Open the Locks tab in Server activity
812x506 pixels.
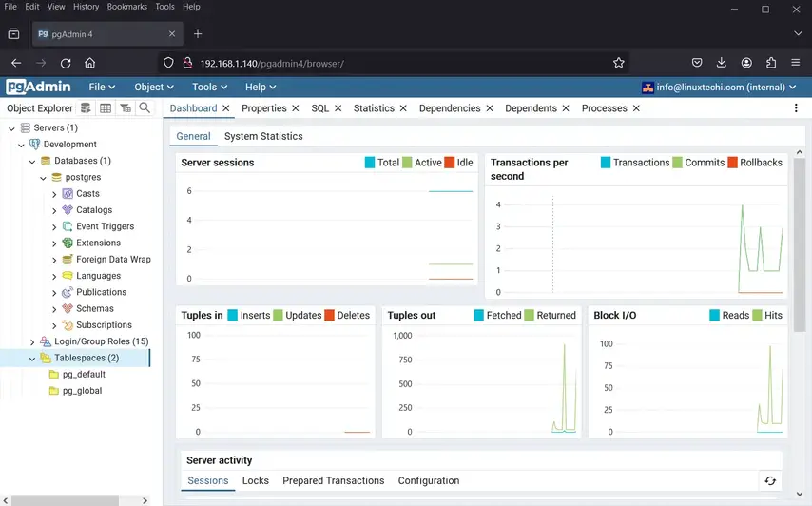click(x=255, y=480)
